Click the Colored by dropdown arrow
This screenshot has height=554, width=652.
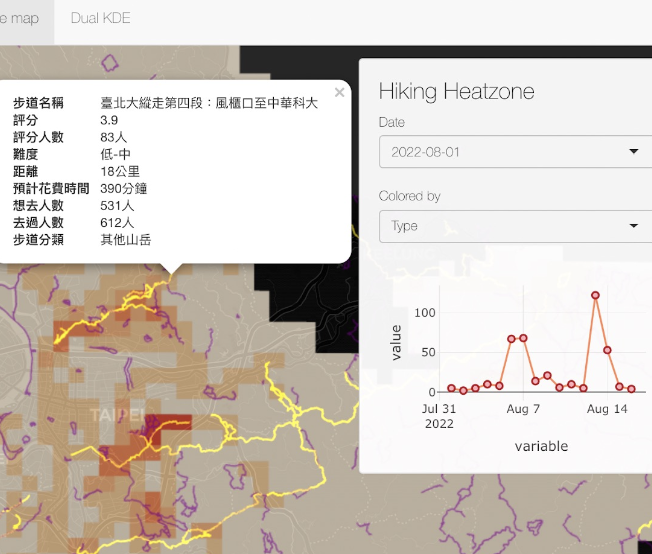633,225
